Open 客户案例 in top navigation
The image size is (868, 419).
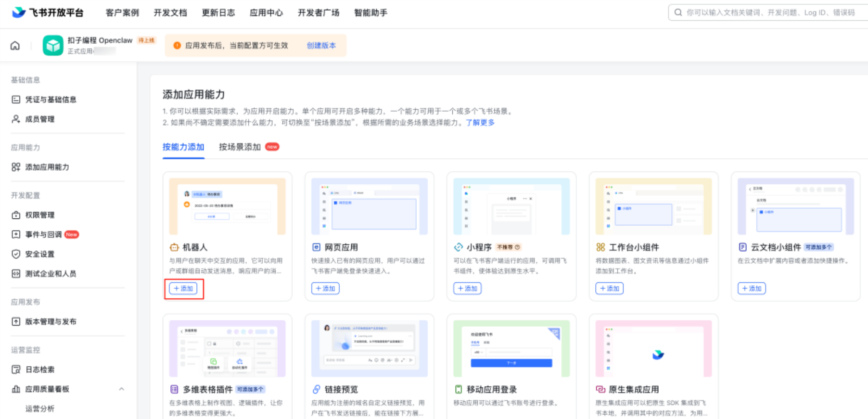[122, 13]
